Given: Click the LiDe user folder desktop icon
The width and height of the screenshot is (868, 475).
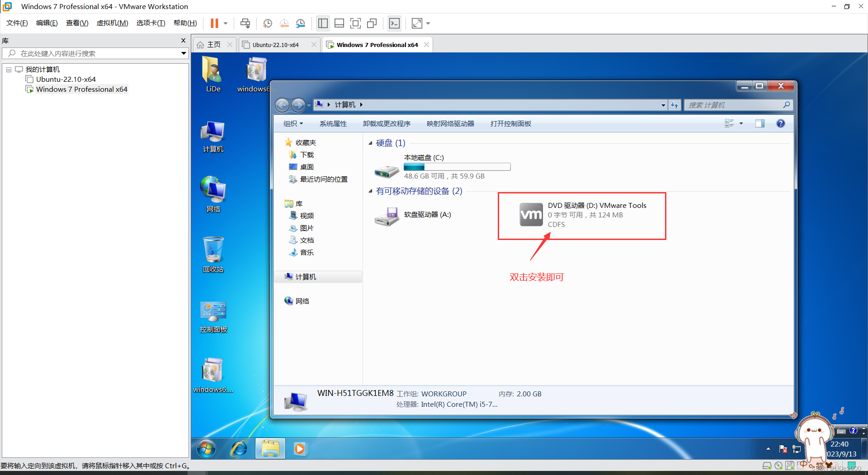Looking at the screenshot, I should (213, 75).
